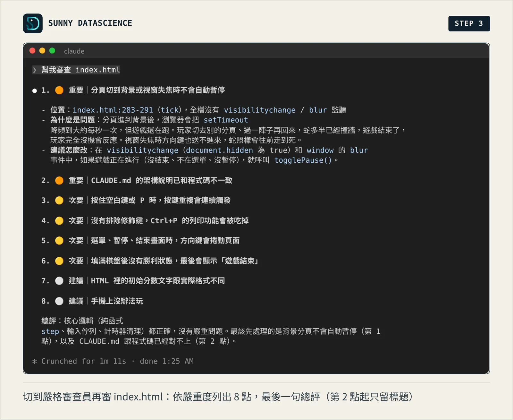Click the orange severity circle on item 1
This screenshot has height=420, width=513.
(x=59, y=90)
